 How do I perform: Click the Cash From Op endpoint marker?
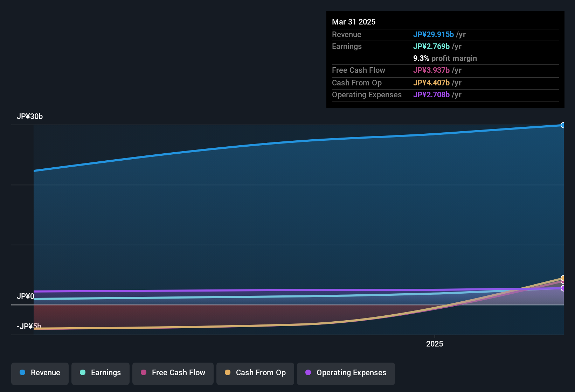[x=563, y=279]
